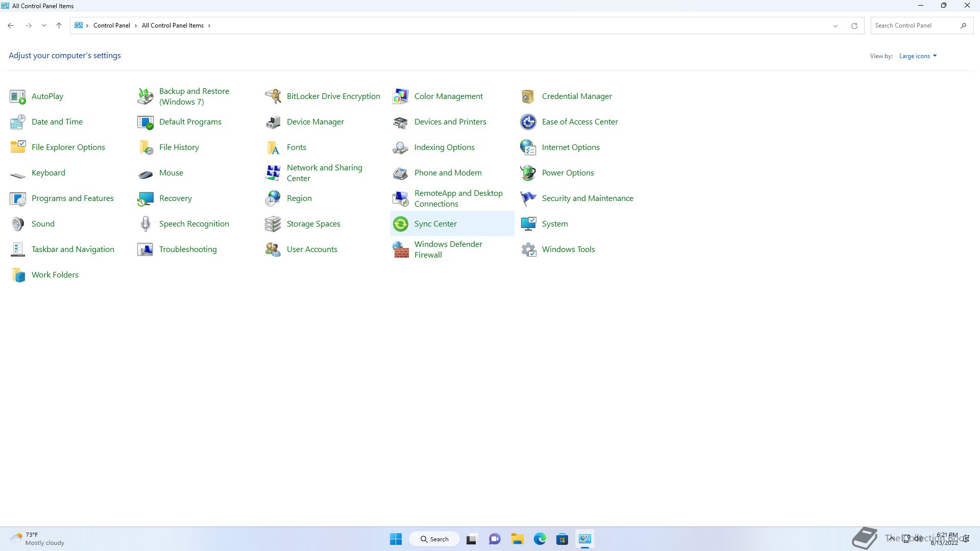980x551 pixels.
Task: Expand chevron before Control Panel breadcrumb
Action: click(x=87, y=26)
